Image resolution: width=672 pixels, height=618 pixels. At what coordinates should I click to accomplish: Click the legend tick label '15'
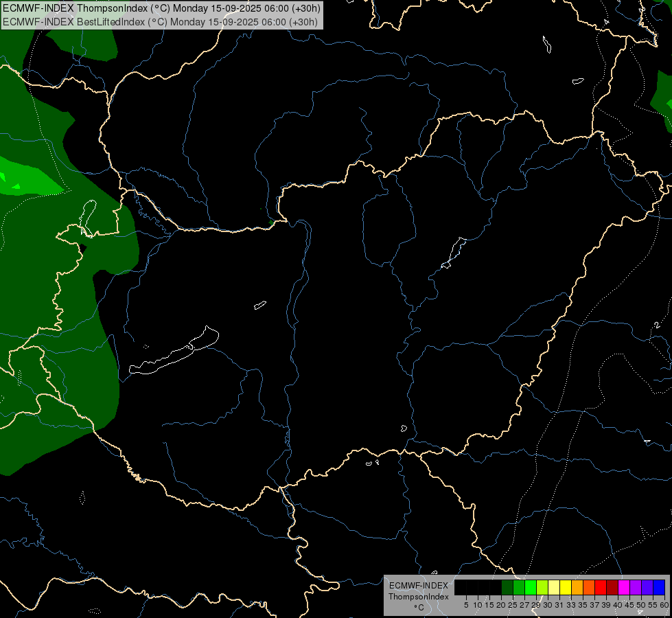coord(489,605)
